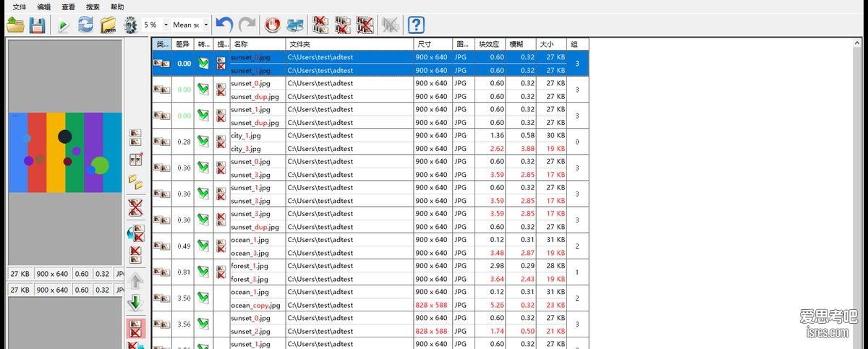This screenshot has width=868, height=349.
Task: Sort by the 模糊 column header
Action: (x=522, y=44)
